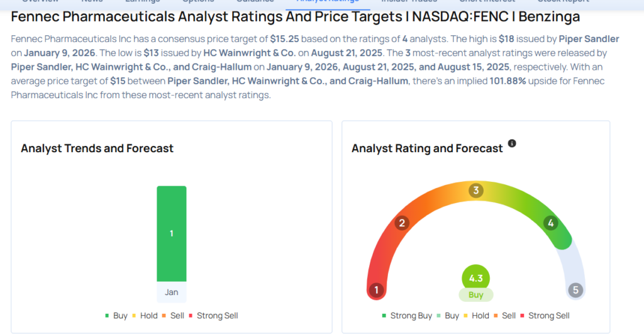The height and width of the screenshot is (334, 644).
Task: Click the green 4.3 rating score circle
Action: click(x=476, y=278)
